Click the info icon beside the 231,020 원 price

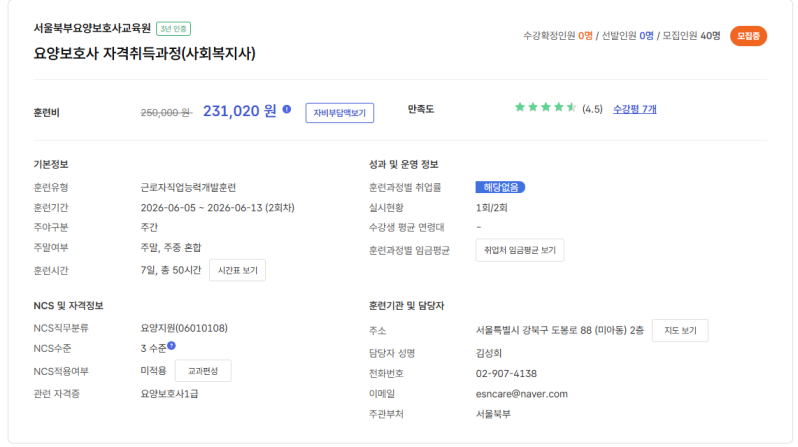point(287,110)
